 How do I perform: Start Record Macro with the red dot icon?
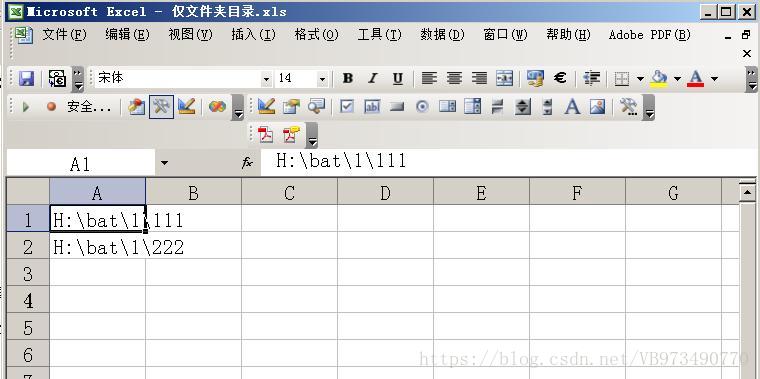click(51, 107)
